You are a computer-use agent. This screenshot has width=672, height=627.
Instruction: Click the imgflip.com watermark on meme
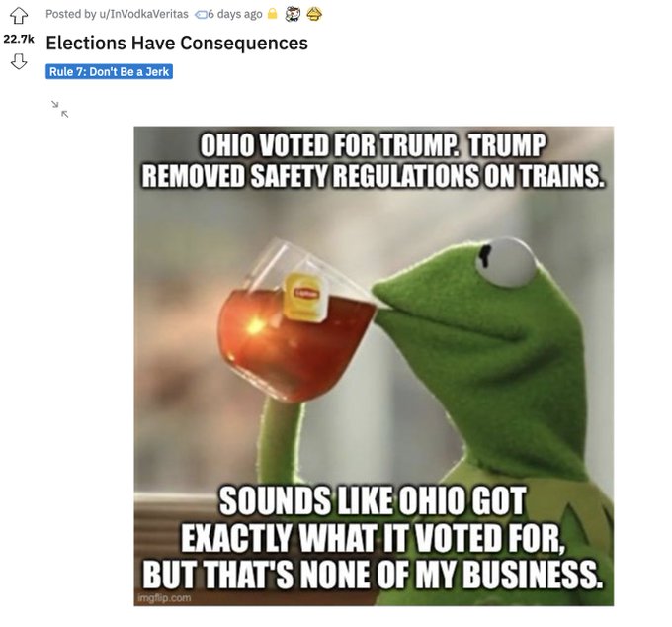point(164,597)
